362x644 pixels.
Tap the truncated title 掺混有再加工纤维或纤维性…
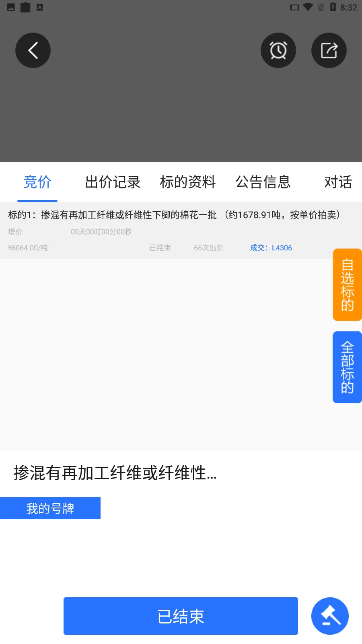click(115, 473)
